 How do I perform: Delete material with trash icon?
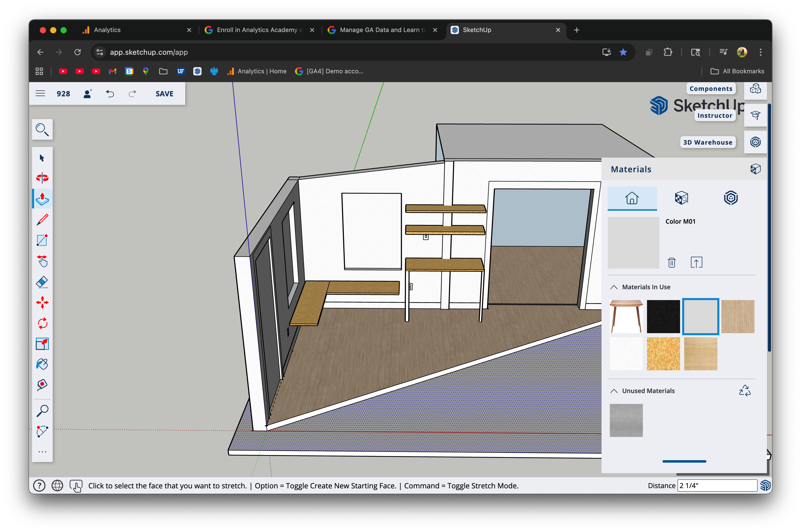(671, 263)
